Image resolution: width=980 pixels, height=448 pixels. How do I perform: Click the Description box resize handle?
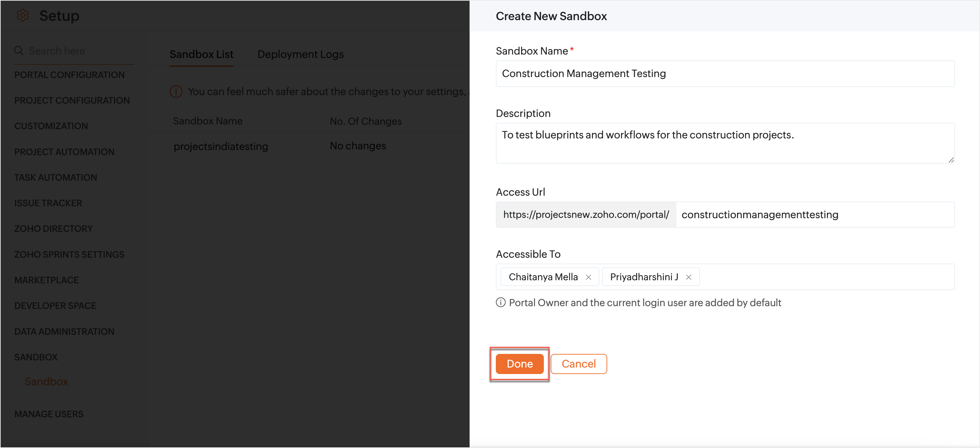951,160
